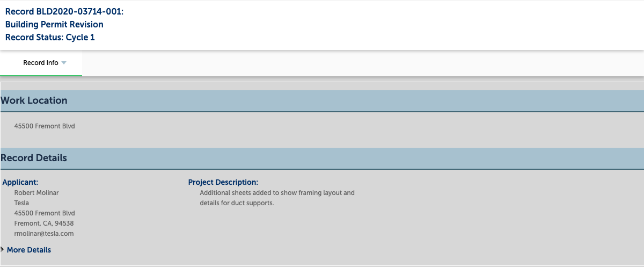The width and height of the screenshot is (644, 267).
Task: Click the More Details link text
Action: coord(29,250)
